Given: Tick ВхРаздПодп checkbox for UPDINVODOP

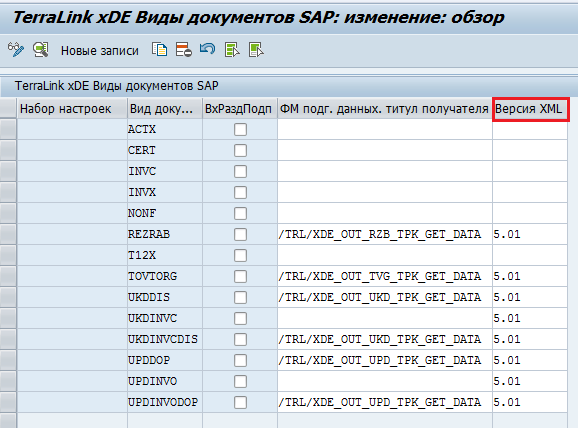Looking at the screenshot, I should [x=240, y=403].
